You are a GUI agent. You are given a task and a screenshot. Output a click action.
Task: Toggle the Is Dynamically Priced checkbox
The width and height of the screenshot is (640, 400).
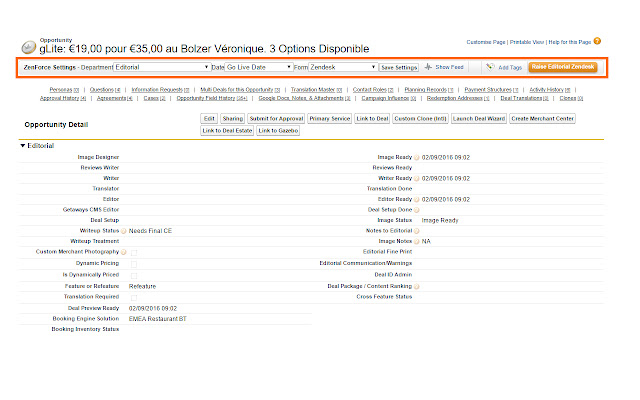[134, 276]
